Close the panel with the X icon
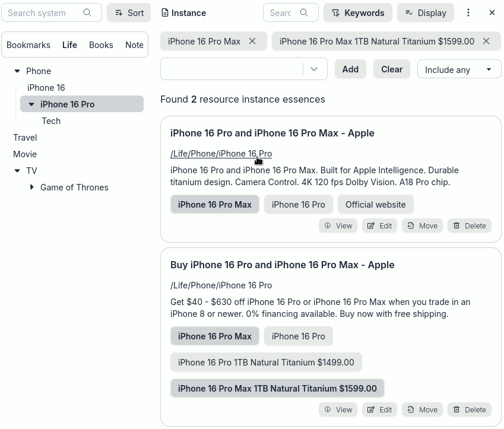This screenshot has width=504, height=429. 492,12
